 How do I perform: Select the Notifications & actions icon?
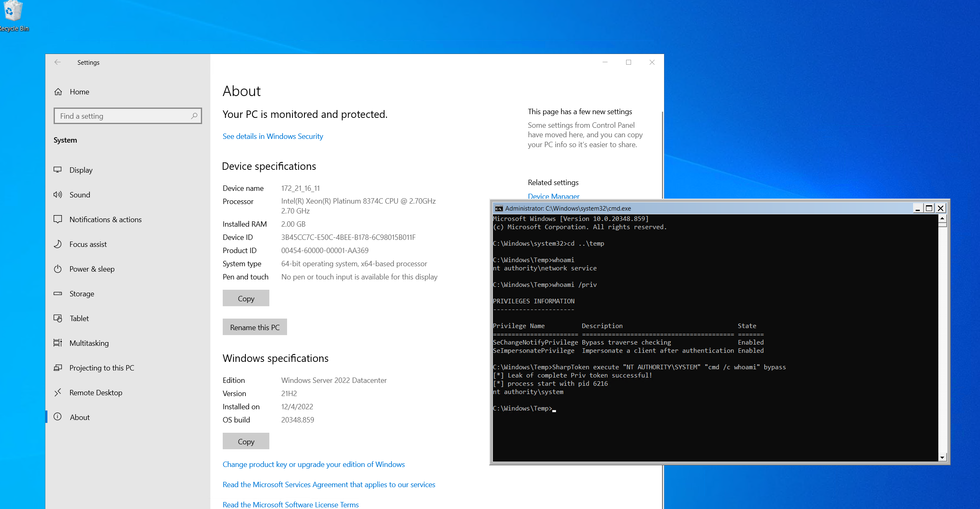[58, 219]
